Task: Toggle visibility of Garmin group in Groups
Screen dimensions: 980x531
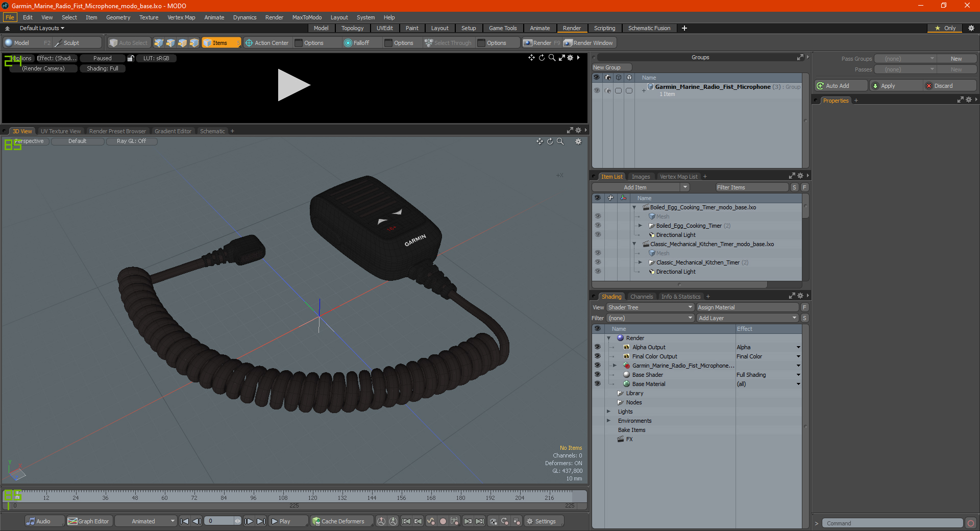Action: (597, 90)
